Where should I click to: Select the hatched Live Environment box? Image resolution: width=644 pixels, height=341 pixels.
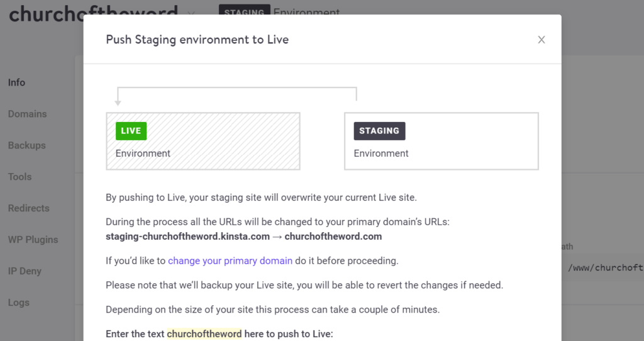(x=203, y=141)
